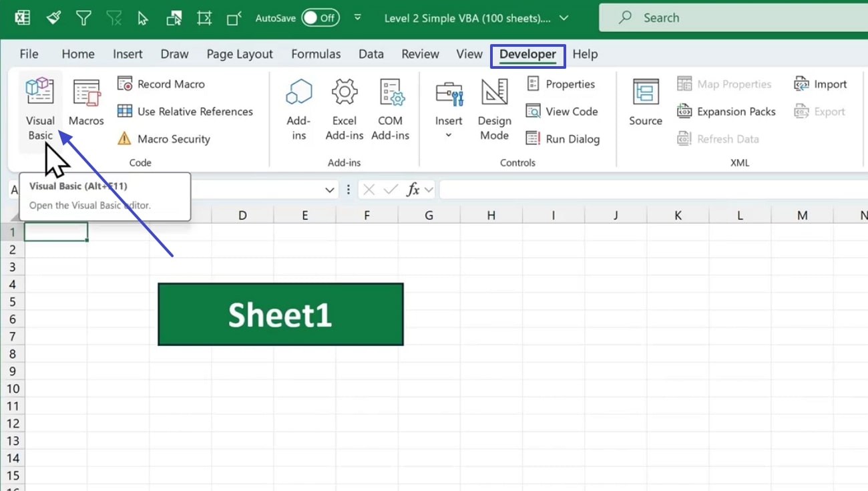Click the Cancel (X) formula button
The image size is (868, 491).
coord(368,190)
